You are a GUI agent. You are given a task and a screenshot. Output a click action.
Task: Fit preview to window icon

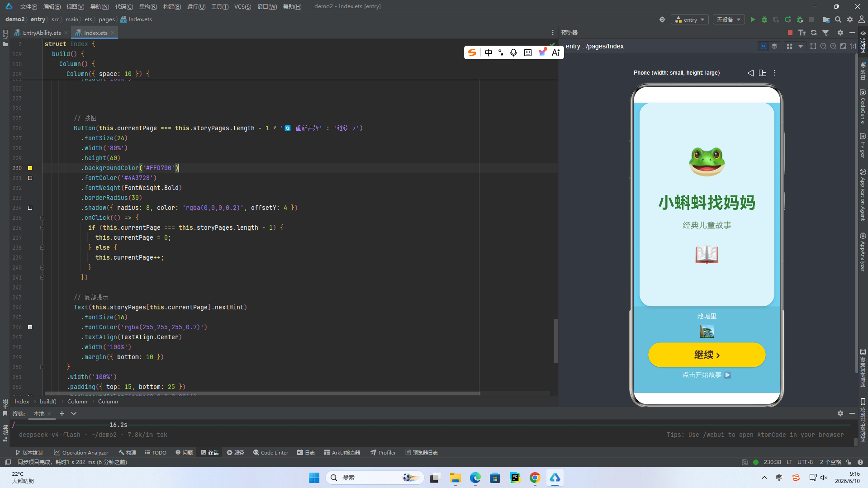tap(843, 46)
